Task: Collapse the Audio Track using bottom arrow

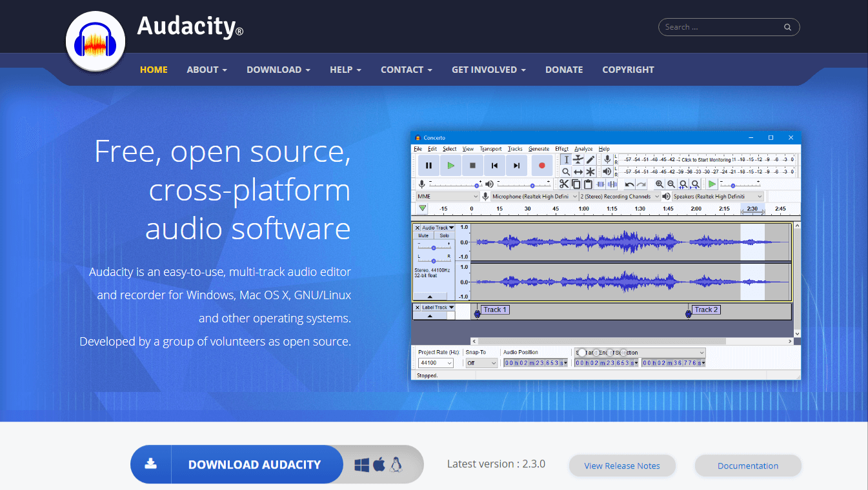Action: 430,297
